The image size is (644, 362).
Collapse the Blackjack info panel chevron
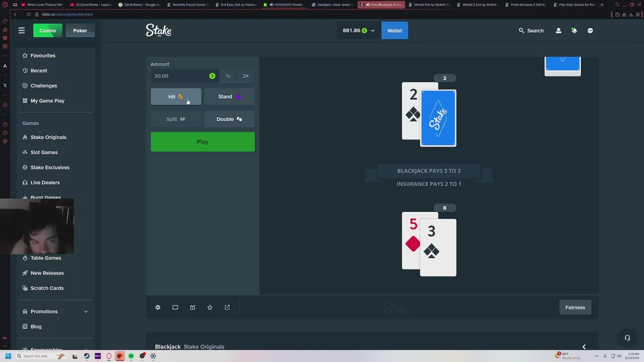(584, 346)
